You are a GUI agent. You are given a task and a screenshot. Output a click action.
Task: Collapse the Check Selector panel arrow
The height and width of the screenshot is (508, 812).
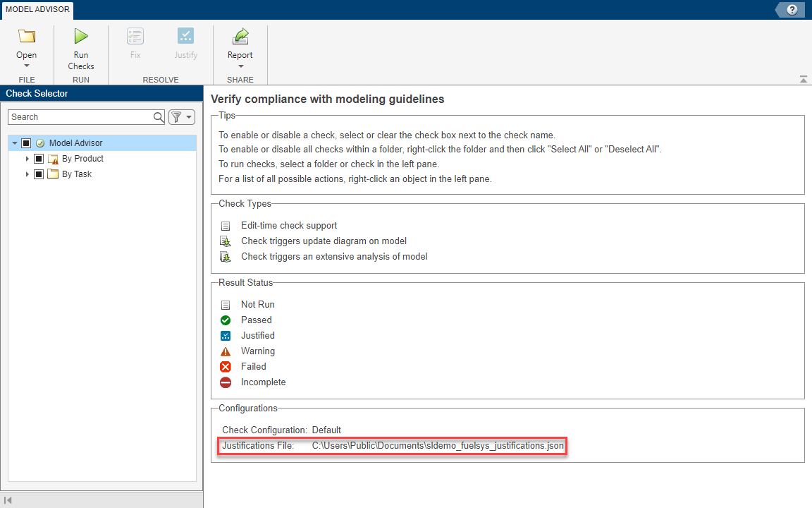8,500
